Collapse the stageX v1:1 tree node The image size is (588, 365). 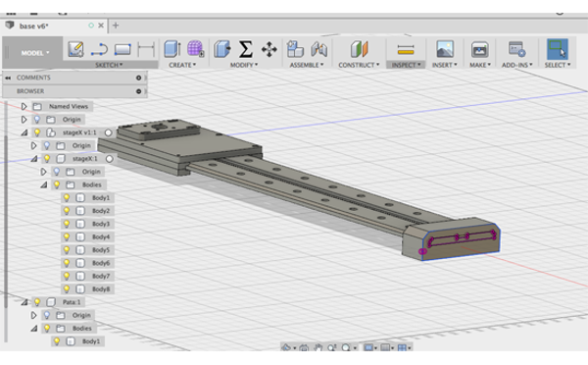(x=24, y=132)
